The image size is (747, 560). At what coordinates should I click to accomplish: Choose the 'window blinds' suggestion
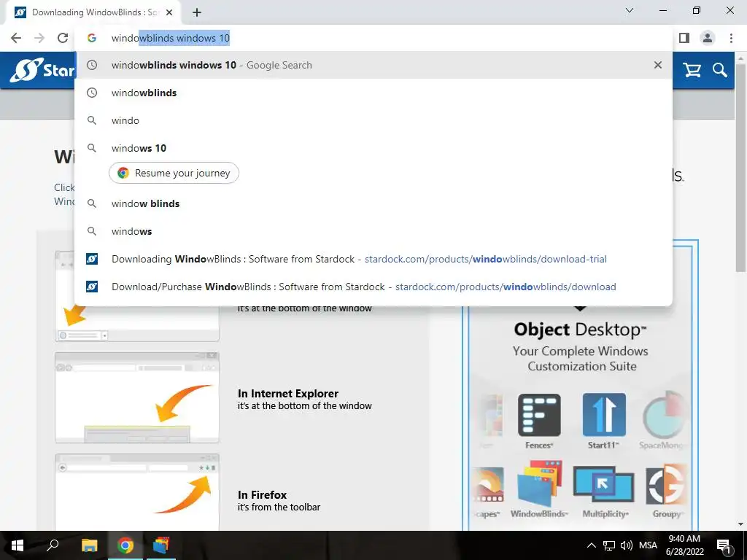point(373,204)
